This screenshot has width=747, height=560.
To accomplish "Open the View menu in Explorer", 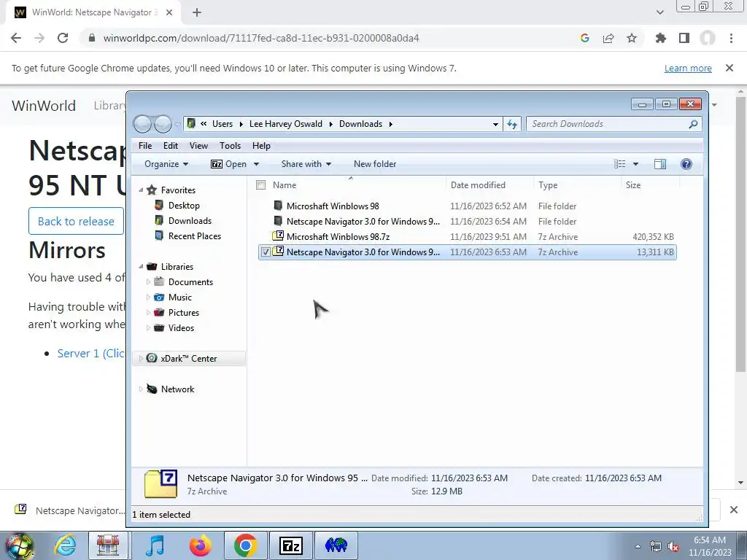I will tap(198, 146).
